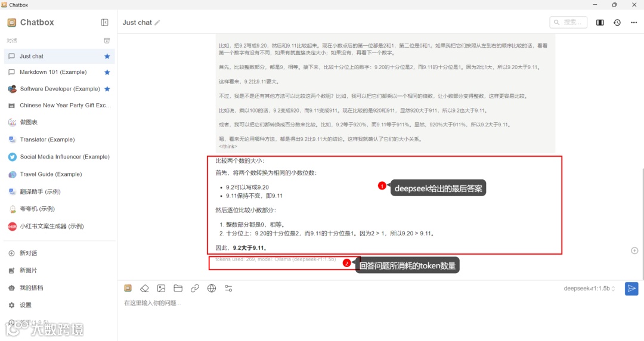Open 设置 settings

[x=59, y=305]
